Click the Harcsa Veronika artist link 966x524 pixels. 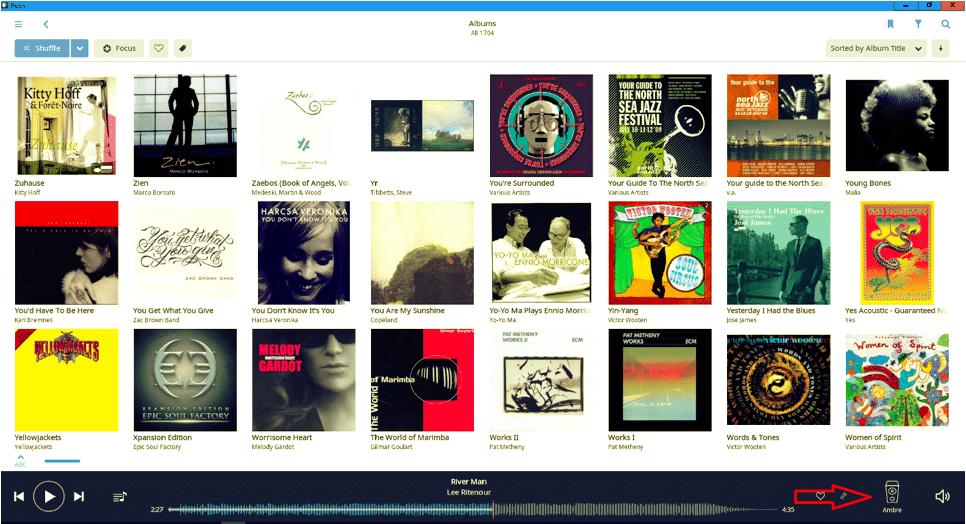274,320
